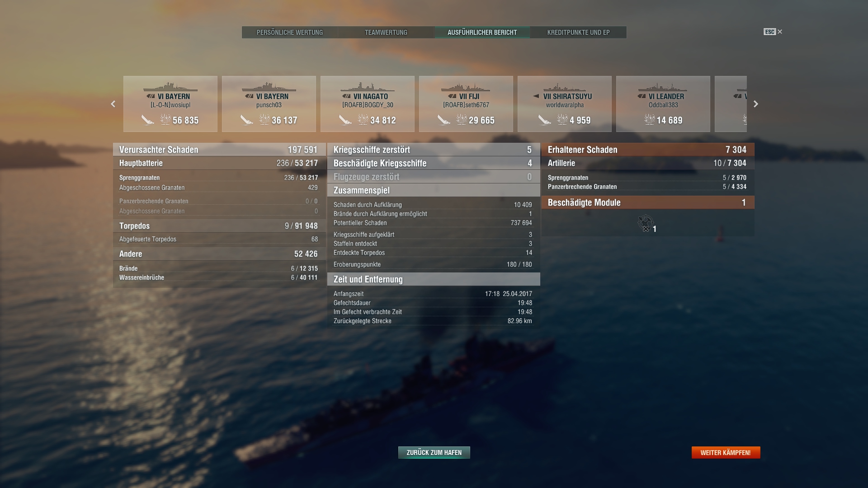Open the Persönliche Wertung tab

pos(290,33)
